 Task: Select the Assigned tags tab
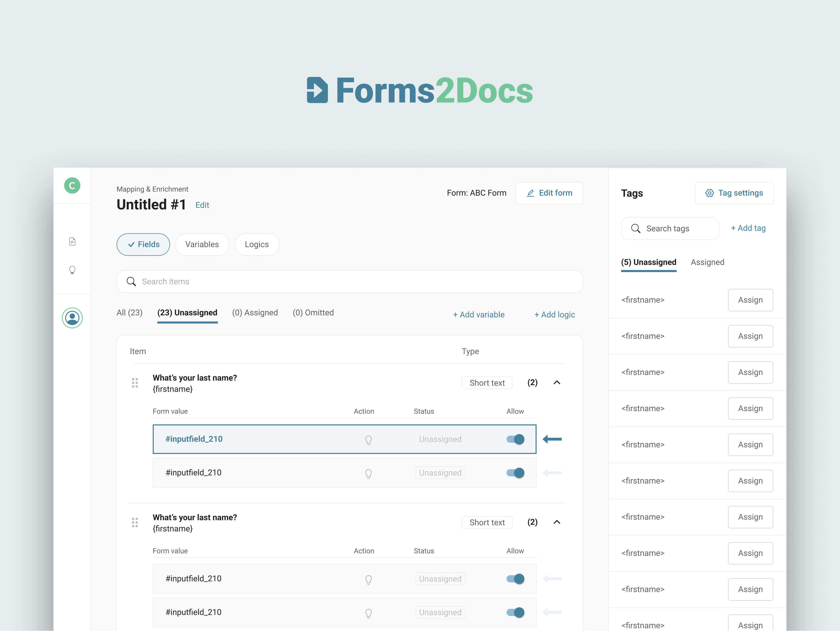coord(707,262)
